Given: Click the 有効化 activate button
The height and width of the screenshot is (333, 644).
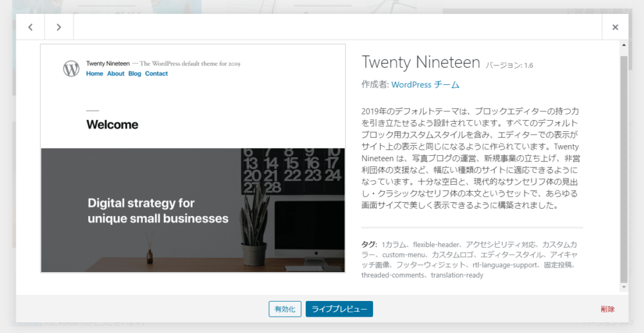Looking at the screenshot, I should point(285,309).
